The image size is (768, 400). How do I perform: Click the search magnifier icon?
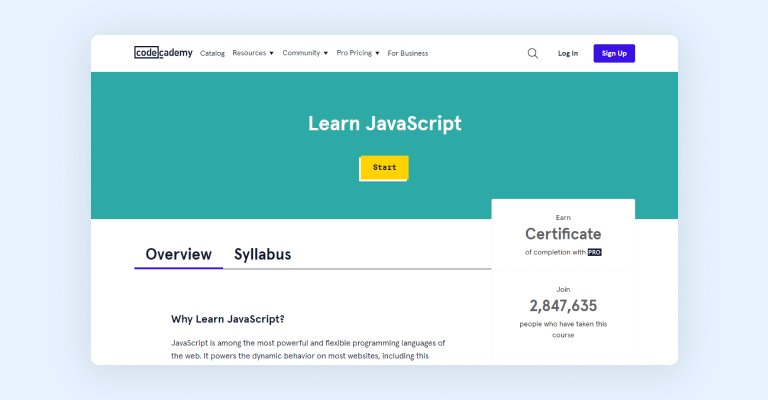click(x=532, y=53)
